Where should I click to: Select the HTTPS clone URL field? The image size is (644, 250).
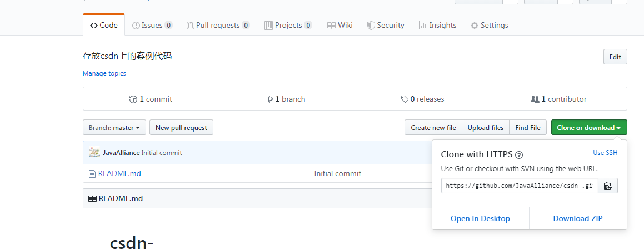point(520,186)
